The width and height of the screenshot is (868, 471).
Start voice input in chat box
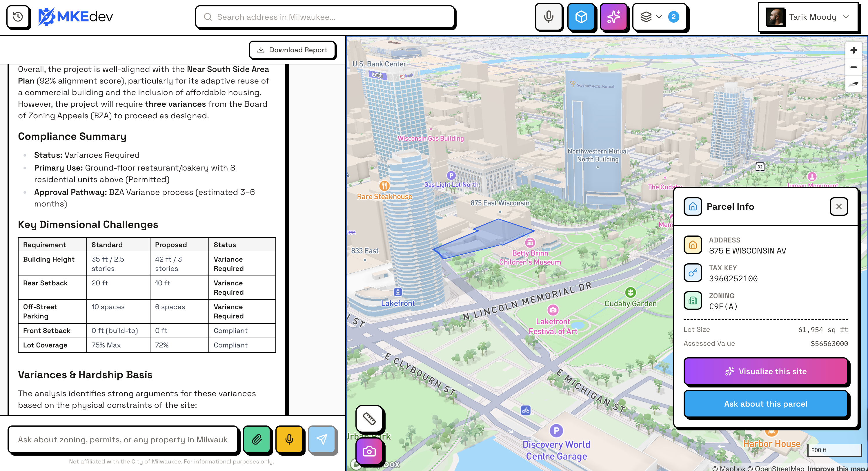pyautogui.click(x=289, y=439)
